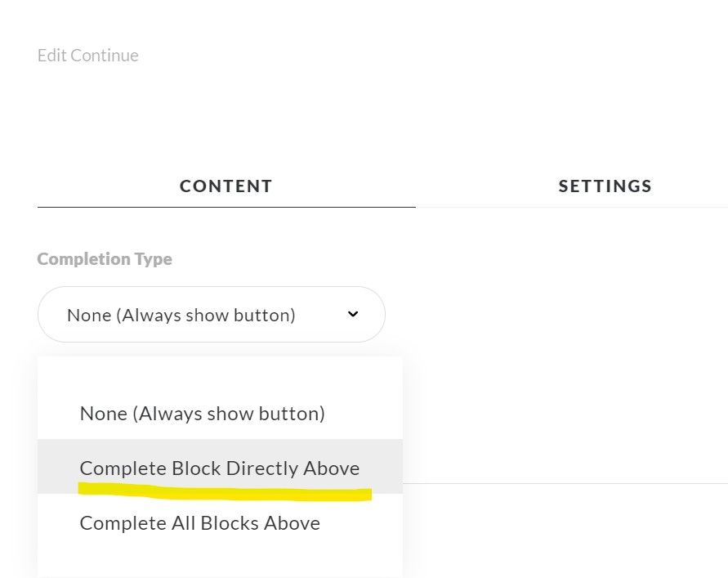Viewport: 728px width, 578px height.
Task: Click the "Completion Type" field label
Action: point(105,259)
